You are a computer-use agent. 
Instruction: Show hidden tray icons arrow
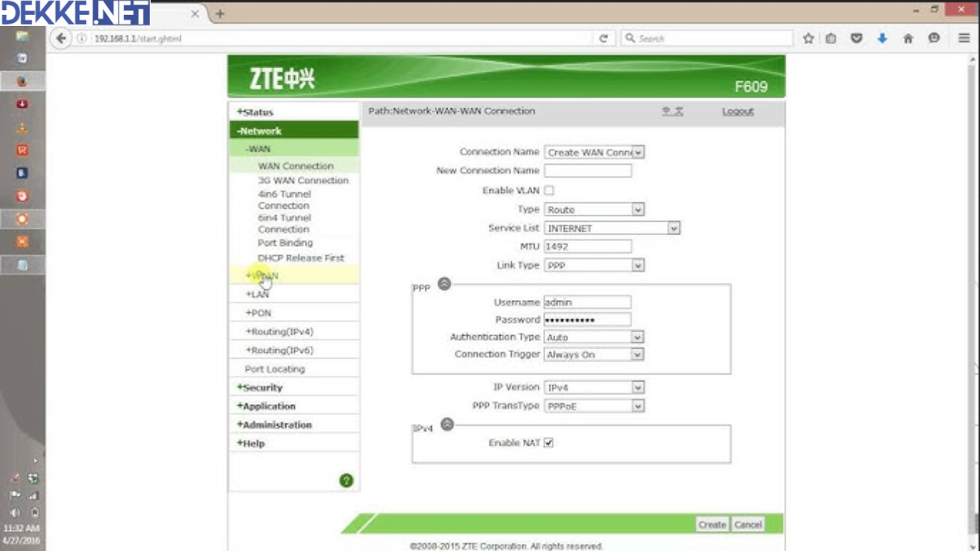[x=34, y=461]
